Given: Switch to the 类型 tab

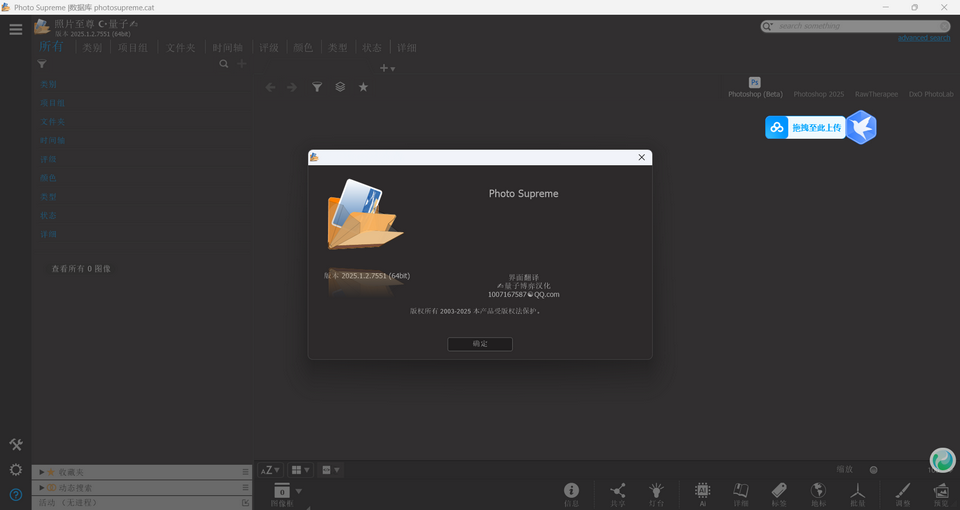Looking at the screenshot, I should [337, 48].
